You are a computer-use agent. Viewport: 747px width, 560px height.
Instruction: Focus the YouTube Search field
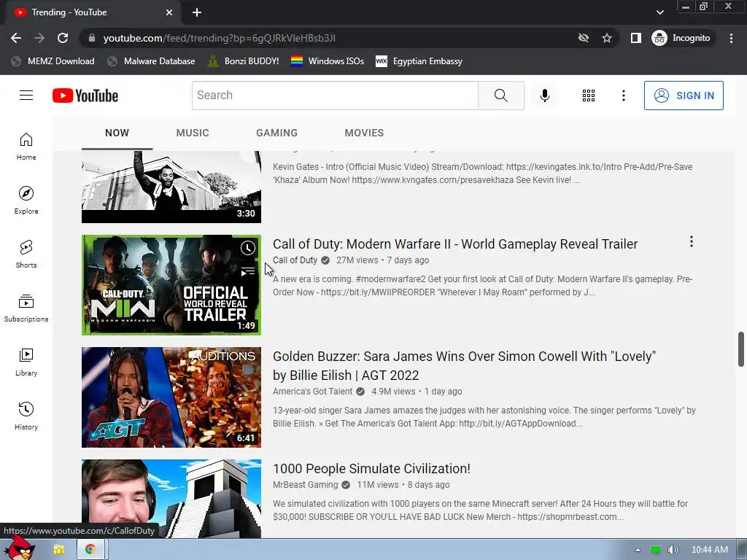click(x=335, y=96)
